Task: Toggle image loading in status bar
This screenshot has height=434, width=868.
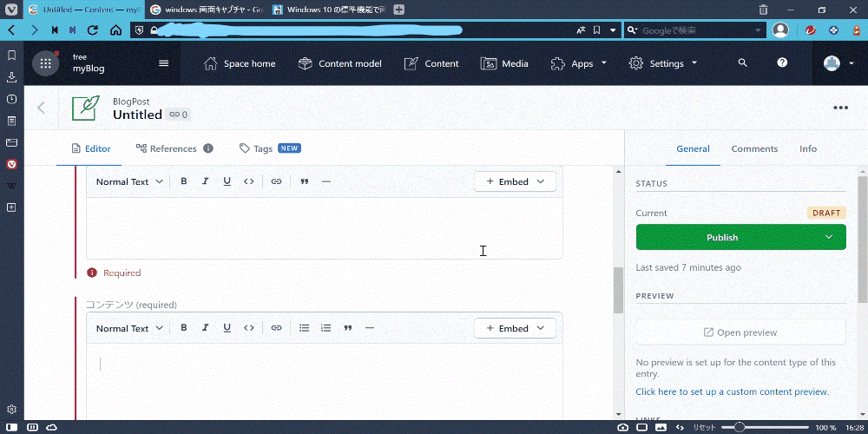Action: (661, 427)
